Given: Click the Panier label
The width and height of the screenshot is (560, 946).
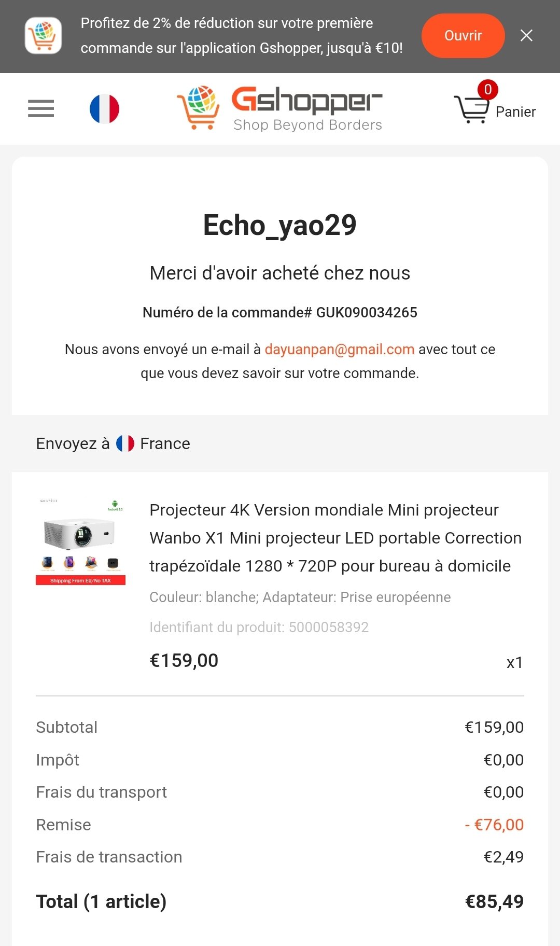Looking at the screenshot, I should pos(515,112).
